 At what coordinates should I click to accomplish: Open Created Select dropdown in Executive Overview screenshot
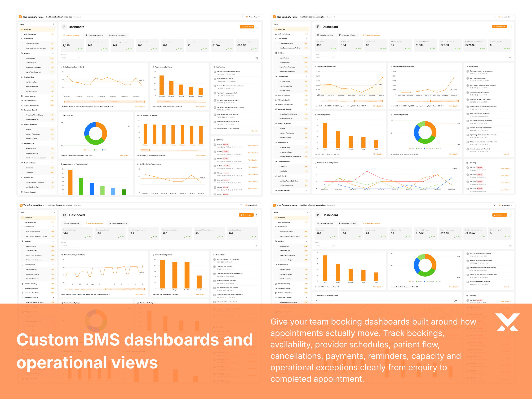71,58
